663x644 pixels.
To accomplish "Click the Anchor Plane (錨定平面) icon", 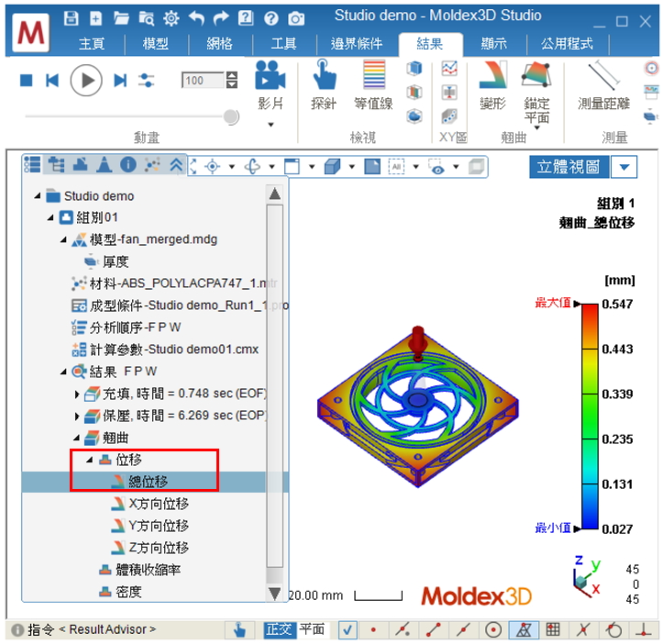I will pos(536,75).
